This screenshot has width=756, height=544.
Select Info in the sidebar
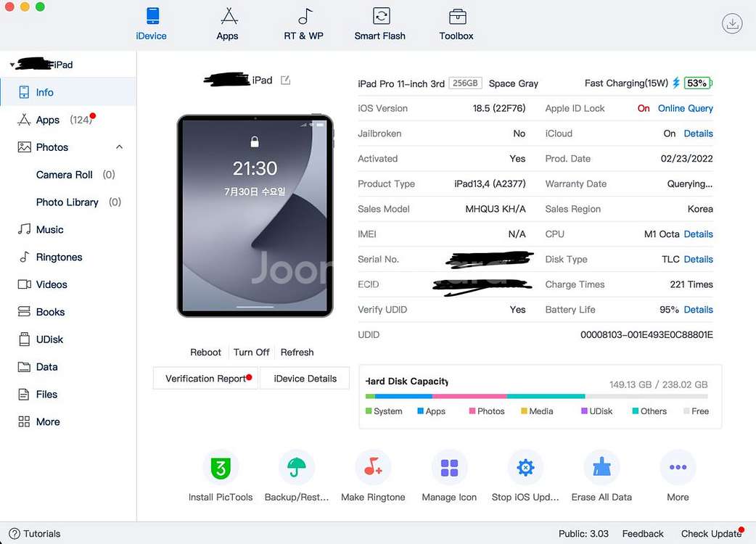(68, 92)
